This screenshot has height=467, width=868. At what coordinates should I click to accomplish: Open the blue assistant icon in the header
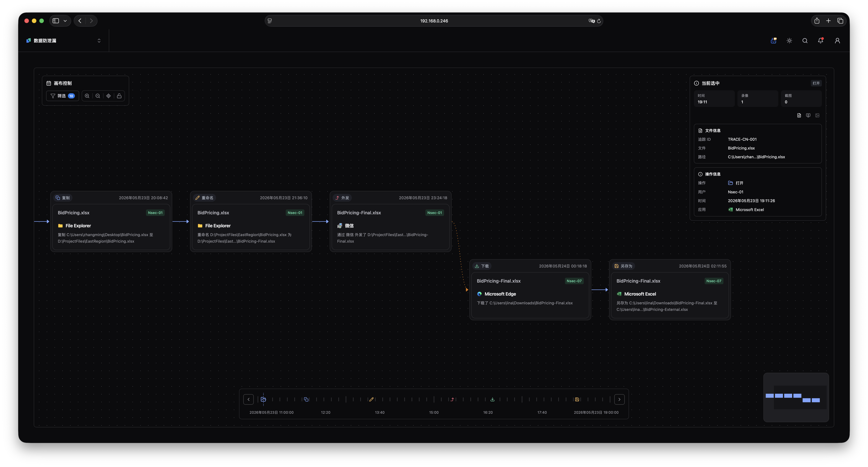coord(774,40)
